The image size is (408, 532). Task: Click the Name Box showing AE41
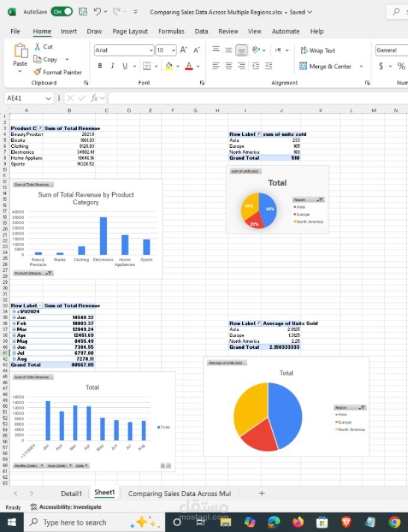[x=28, y=98]
